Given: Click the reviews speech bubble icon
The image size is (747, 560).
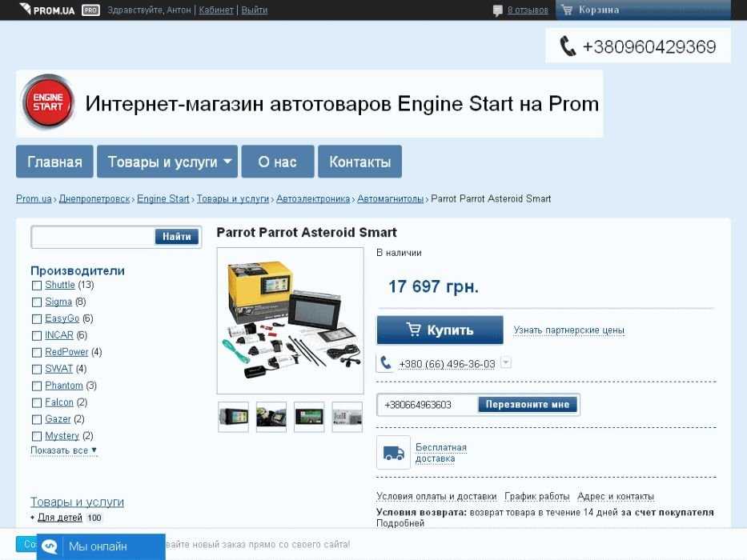Looking at the screenshot, I should [x=497, y=10].
